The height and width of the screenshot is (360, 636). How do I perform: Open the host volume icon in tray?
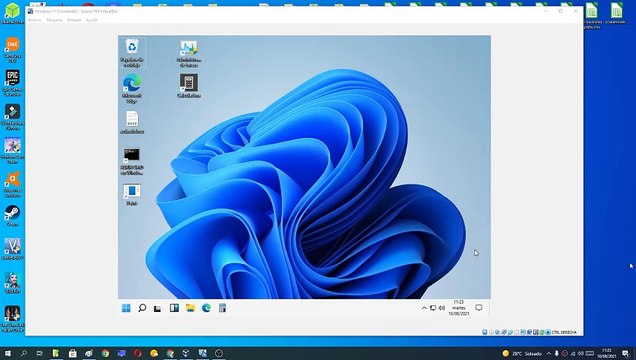[x=580, y=354]
